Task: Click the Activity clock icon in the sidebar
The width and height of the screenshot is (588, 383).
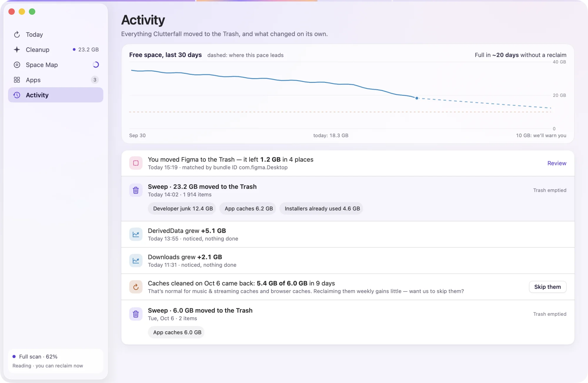Action: (17, 95)
